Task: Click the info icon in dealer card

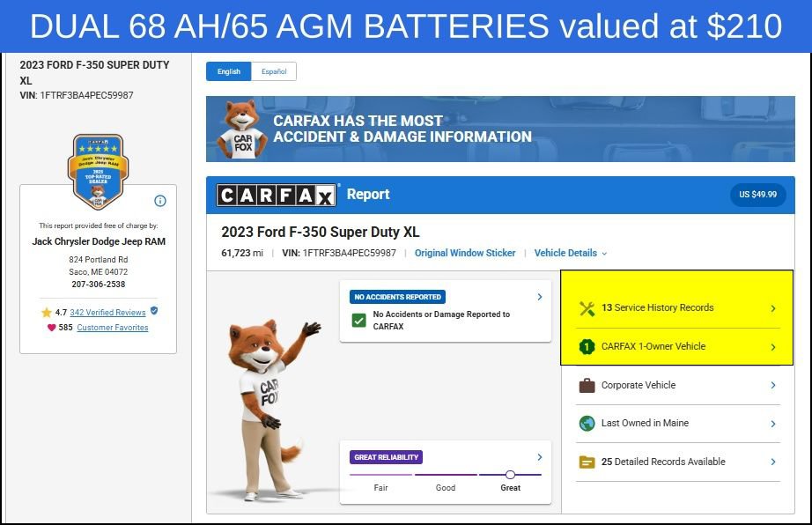Action: click(160, 201)
